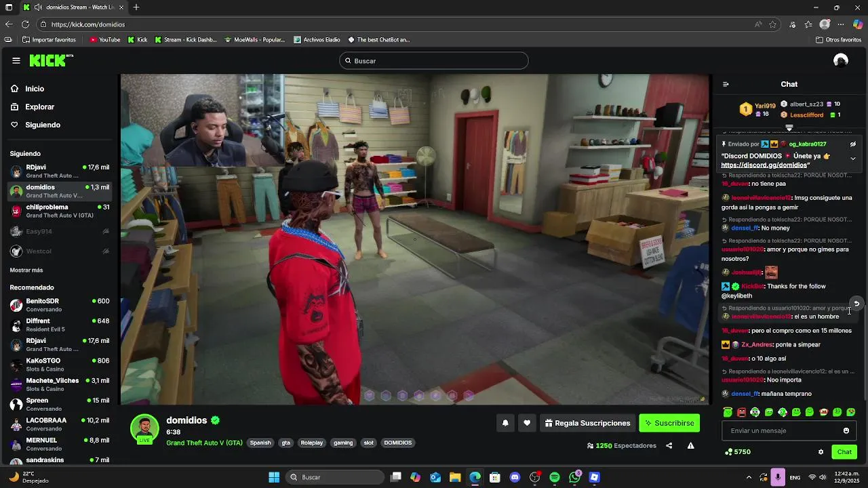The height and width of the screenshot is (488, 868).
Task: Reload the browser page
Action: (25, 24)
